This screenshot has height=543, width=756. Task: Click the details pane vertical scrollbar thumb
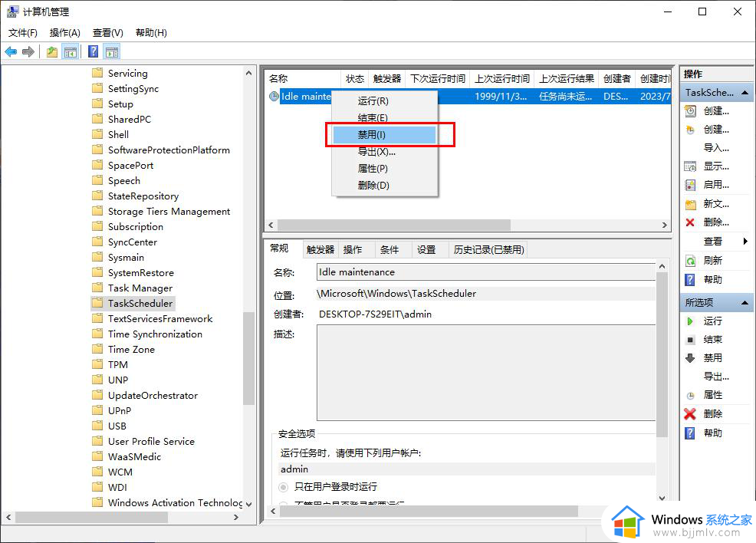point(662,355)
